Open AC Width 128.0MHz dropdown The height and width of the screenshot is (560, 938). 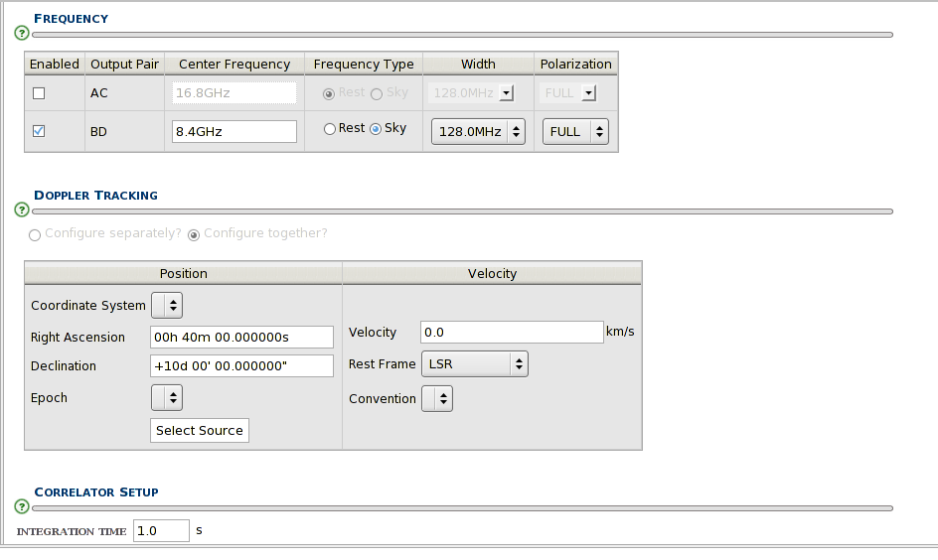point(471,93)
